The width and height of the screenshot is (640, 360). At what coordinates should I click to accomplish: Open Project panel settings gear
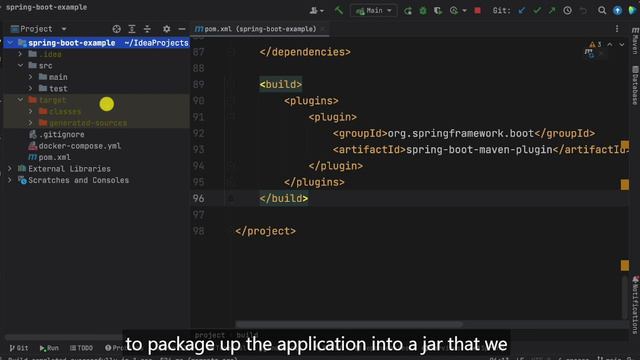(x=166, y=29)
